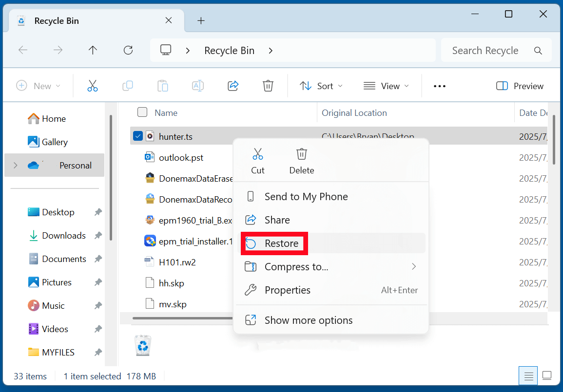Select the Cut icon in the toolbar
Image resolution: width=563 pixels, height=392 pixels.
coord(93,86)
